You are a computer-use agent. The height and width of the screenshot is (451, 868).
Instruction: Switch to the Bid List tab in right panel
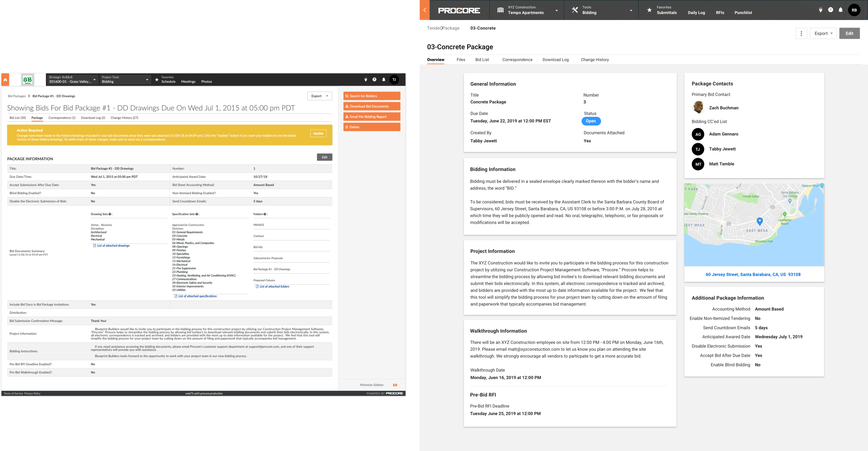click(482, 60)
